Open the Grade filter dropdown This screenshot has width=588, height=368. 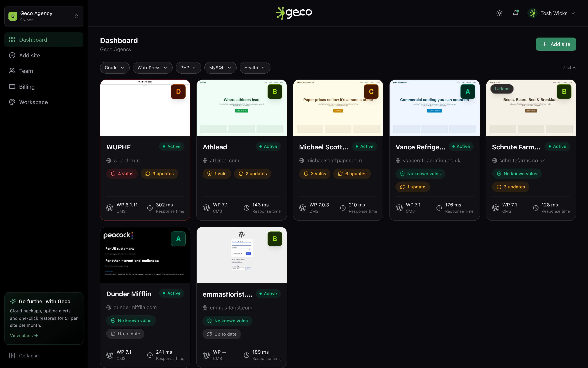tap(115, 68)
